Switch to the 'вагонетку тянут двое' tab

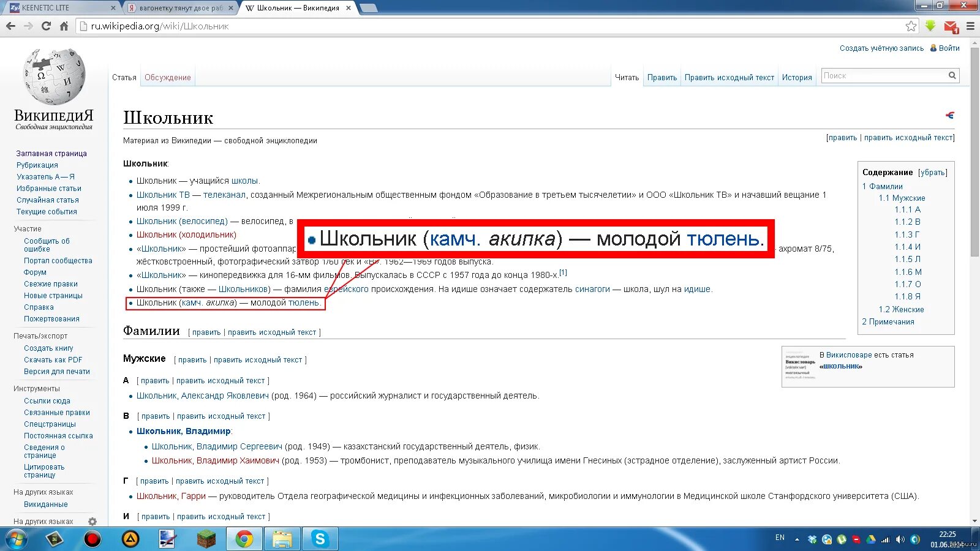click(181, 8)
